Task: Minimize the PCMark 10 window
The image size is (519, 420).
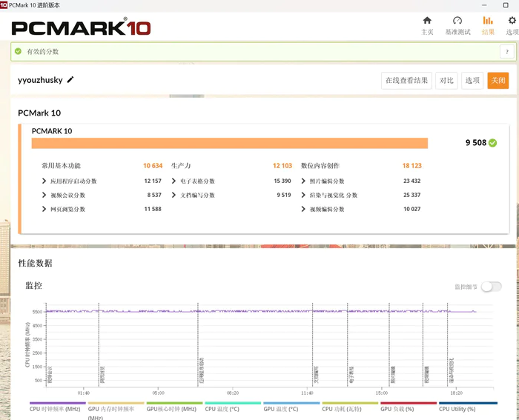Action: click(484, 5)
